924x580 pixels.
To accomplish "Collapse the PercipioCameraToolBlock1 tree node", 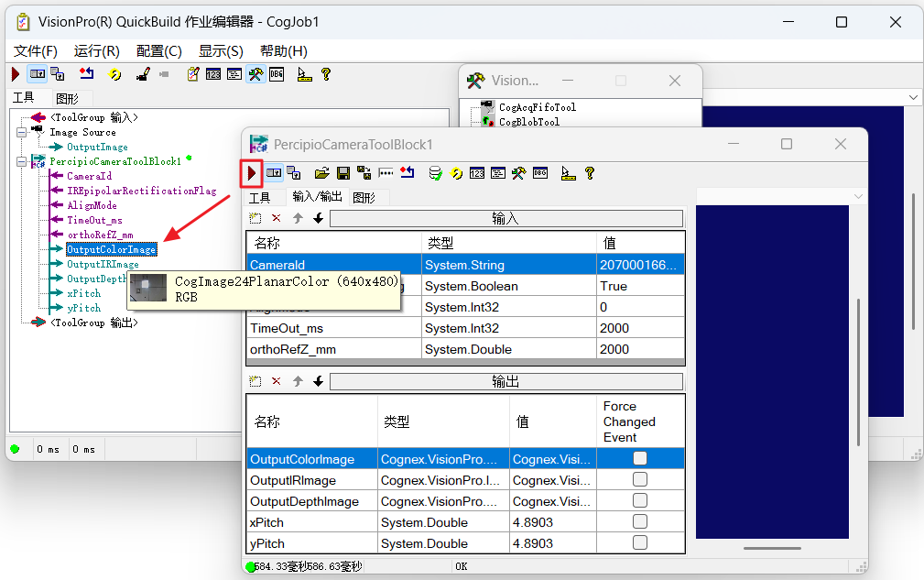I will click(x=22, y=161).
